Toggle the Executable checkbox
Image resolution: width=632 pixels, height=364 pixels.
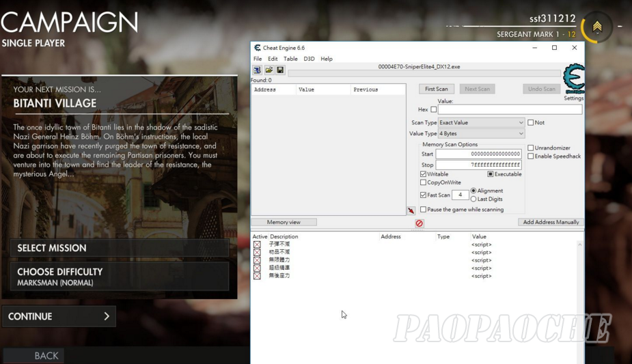[491, 174]
